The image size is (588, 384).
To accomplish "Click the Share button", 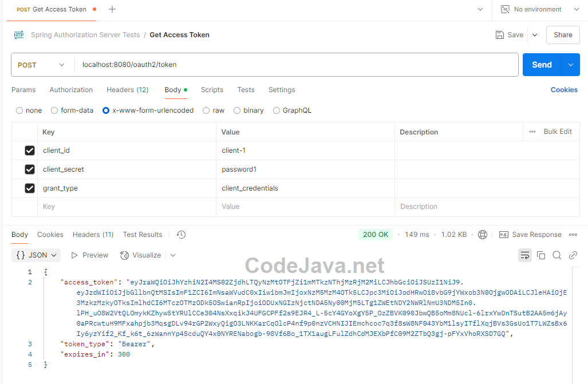I will [x=563, y=35].
